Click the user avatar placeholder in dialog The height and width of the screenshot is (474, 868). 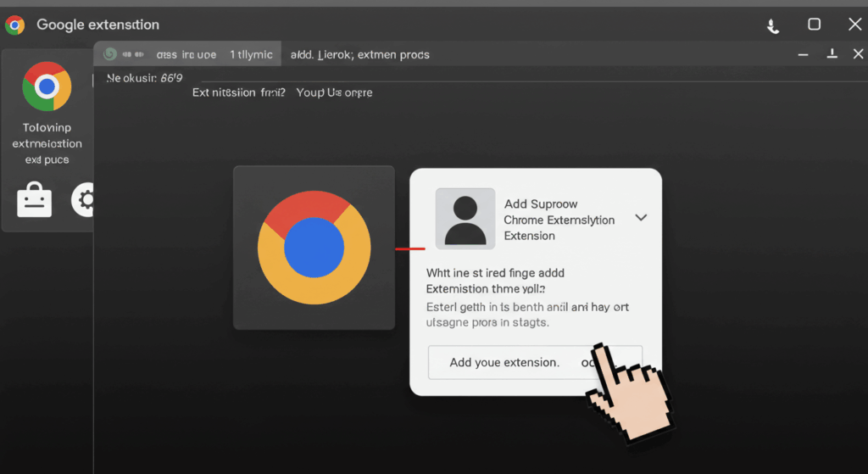tap(465, 219)
